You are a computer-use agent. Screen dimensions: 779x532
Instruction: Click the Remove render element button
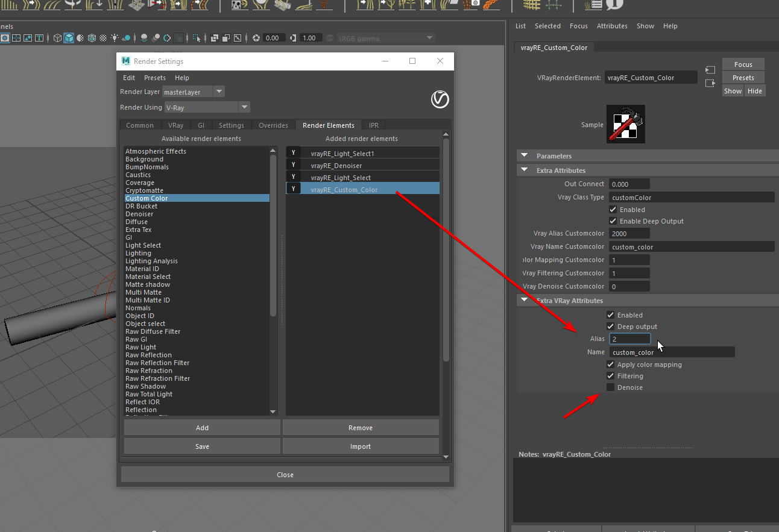(361, 428)
